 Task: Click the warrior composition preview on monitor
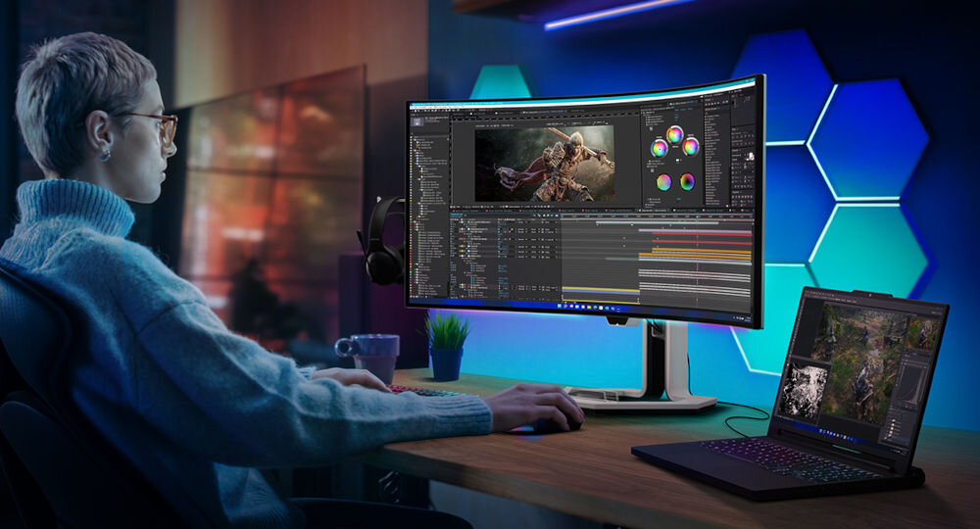(544, 164)
